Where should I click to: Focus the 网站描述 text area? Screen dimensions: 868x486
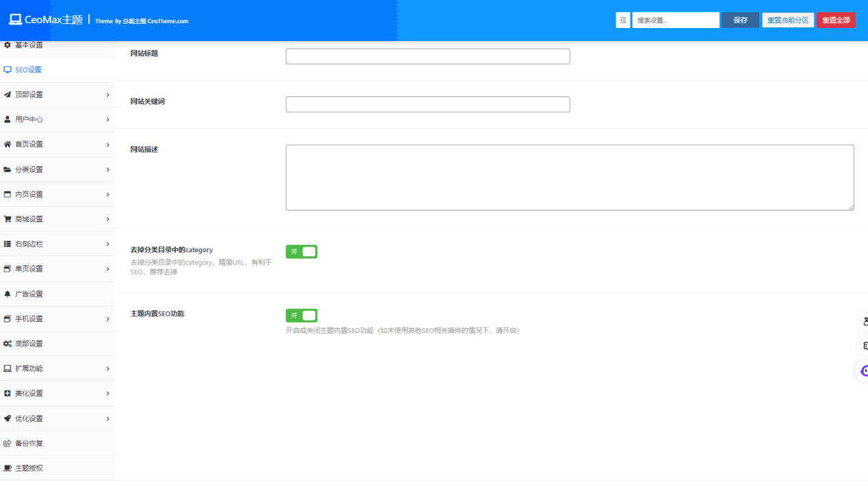(569, 177)
